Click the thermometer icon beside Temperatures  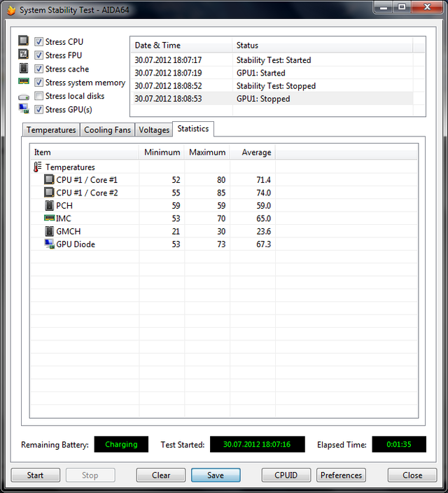click(38, 167)
